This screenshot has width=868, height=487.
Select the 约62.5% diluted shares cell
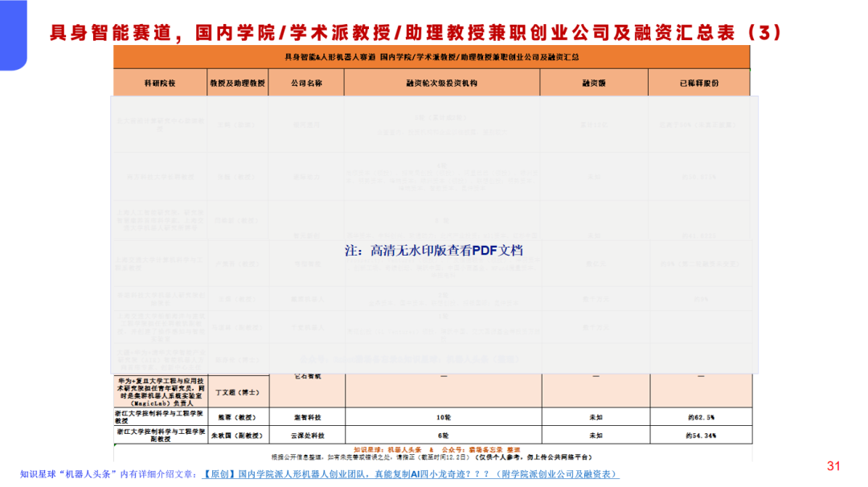click(x=701, y=417)
